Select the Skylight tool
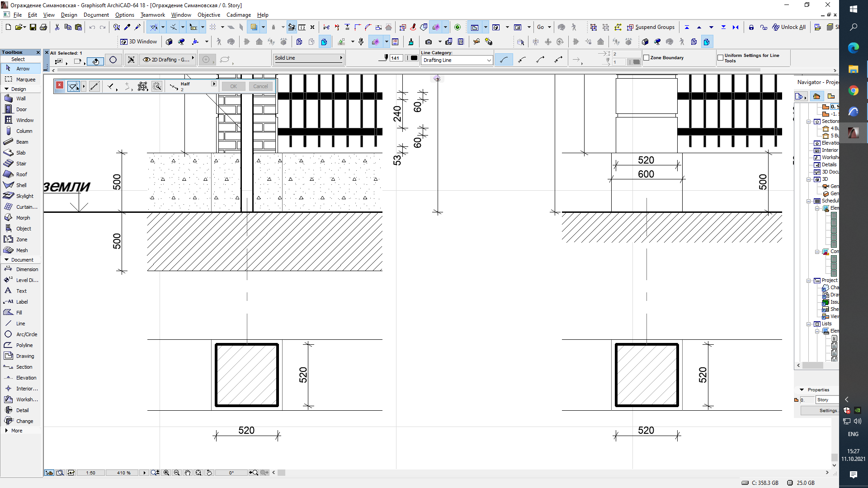Image resolution: width=868 pixels, height=488 pixels. point(21,196)
